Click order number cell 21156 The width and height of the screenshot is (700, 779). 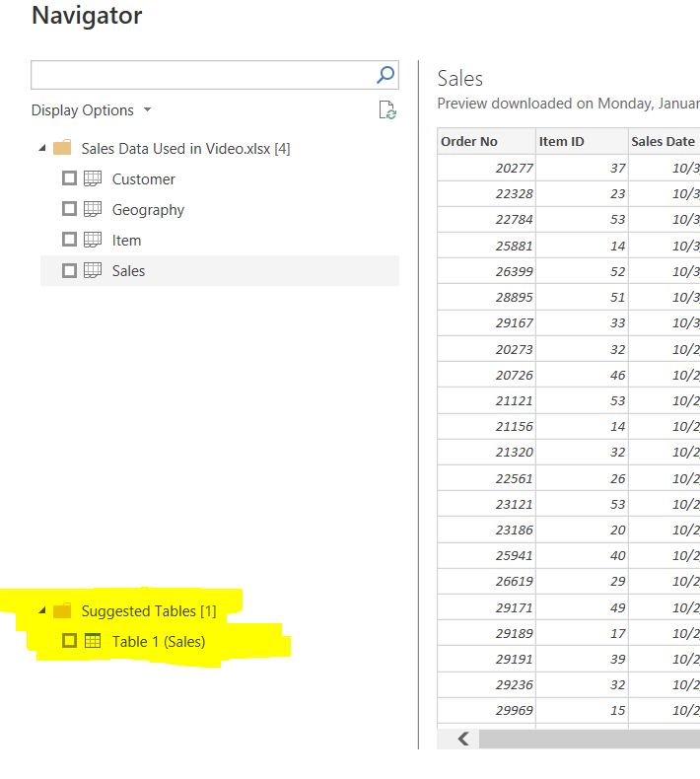[x=486, y=427]
